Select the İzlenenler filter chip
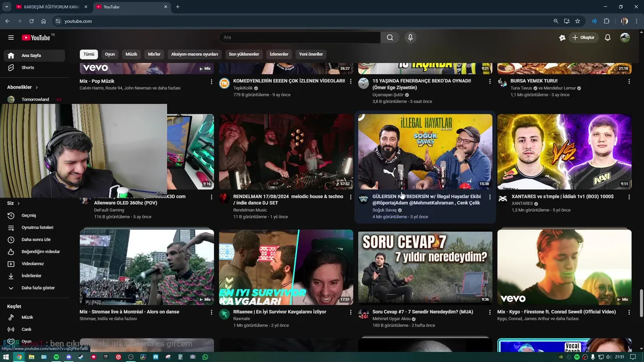Image resolution: width=644 pixels, height=362 pixels. click(279, 54)
